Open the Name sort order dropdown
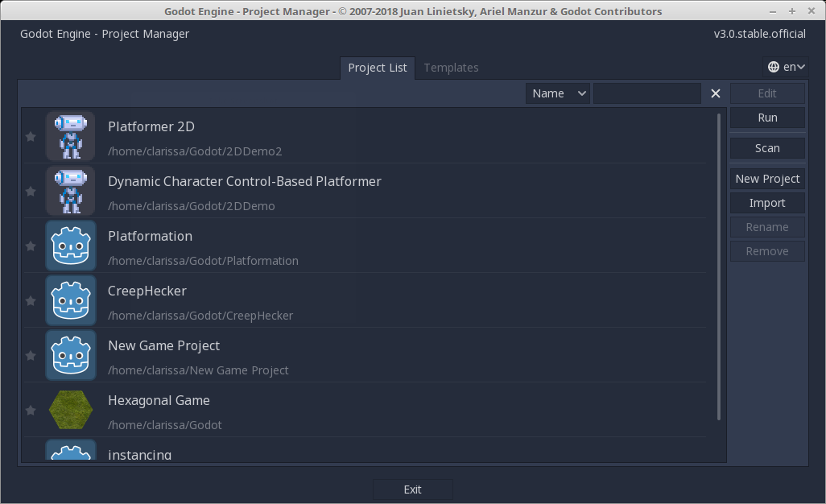The height and width of the screenshot is (504, 826). coord(557,93)
